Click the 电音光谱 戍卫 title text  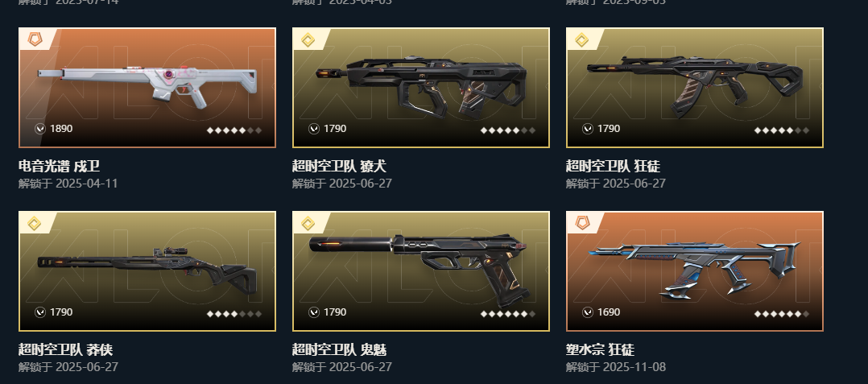pos(59,166)
